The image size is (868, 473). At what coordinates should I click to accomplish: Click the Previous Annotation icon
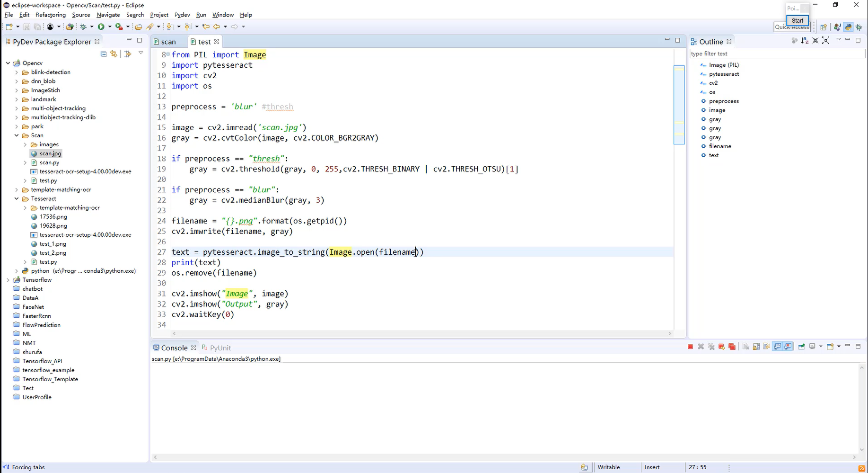coord(188,27)
